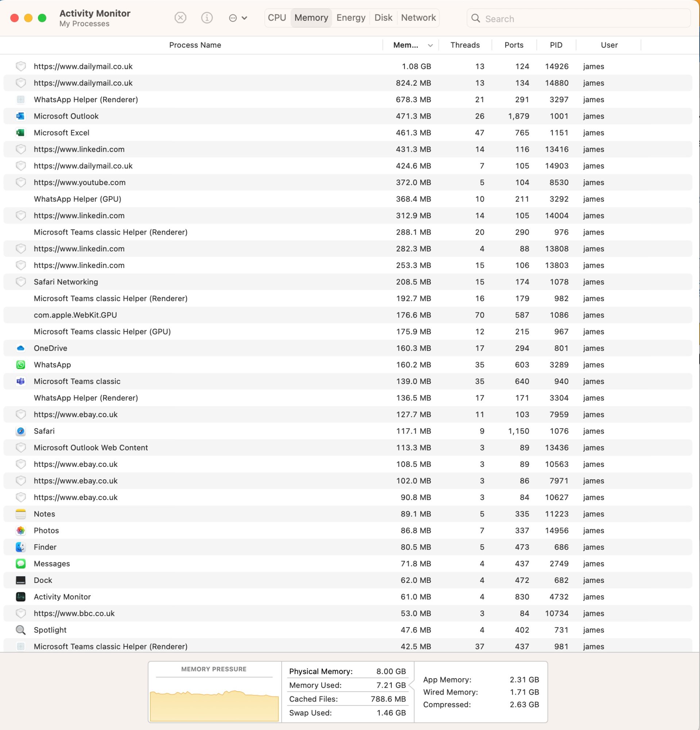Select the Microsoft Outlook app icon
The width and height of the screenshot is (700, 730).
20,116
